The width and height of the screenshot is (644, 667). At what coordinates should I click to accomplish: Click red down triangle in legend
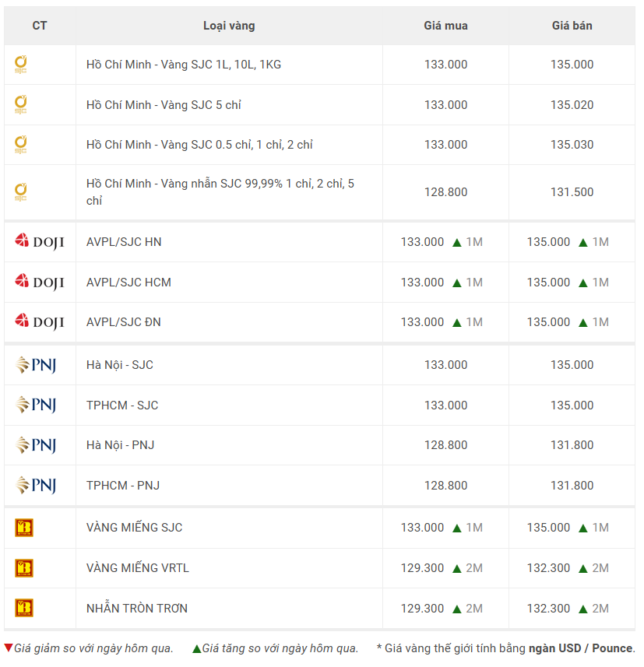point(8,648)
